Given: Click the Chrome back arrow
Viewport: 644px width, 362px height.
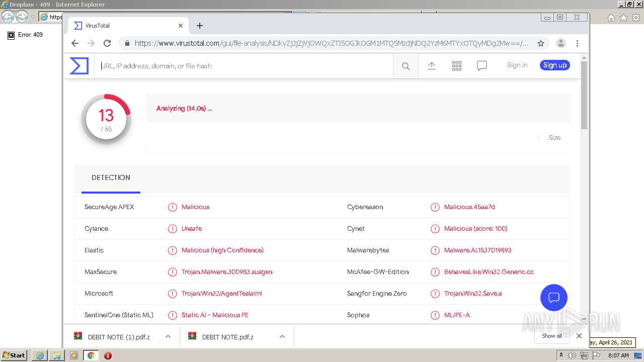Looking at the screenshot, I should click(75, 43).
